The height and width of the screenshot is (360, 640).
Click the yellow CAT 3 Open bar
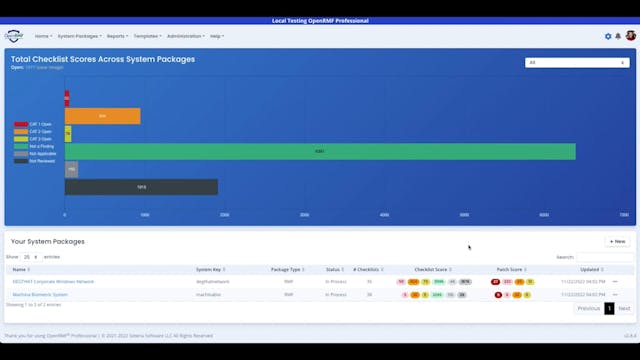coord(68,134)
